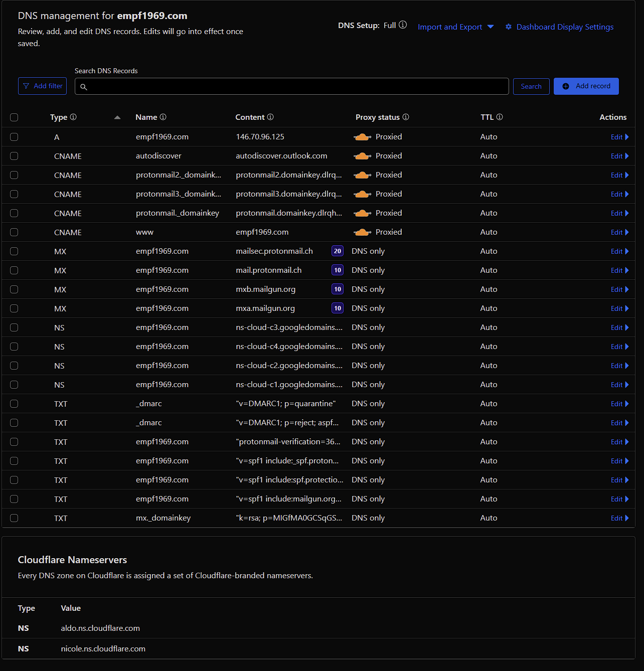Click priority badge 10 for mxa.mailgun.org
The width and height of the screenshot is (644, 671).
tap(338, 308)
